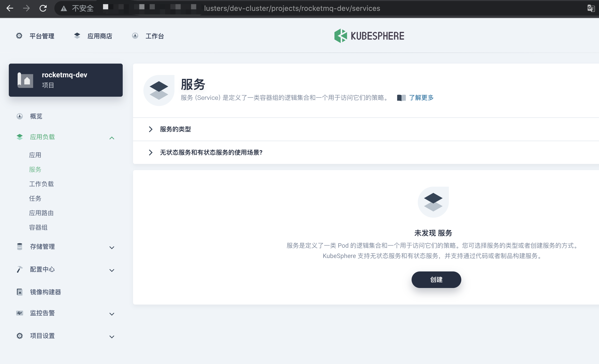Open the 了解更多 link

point(421,98)
